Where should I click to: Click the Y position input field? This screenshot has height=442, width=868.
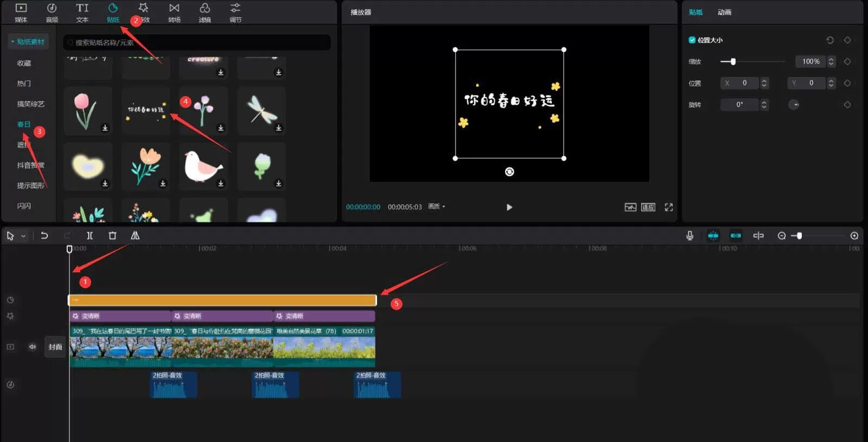[x=807, y=83]
